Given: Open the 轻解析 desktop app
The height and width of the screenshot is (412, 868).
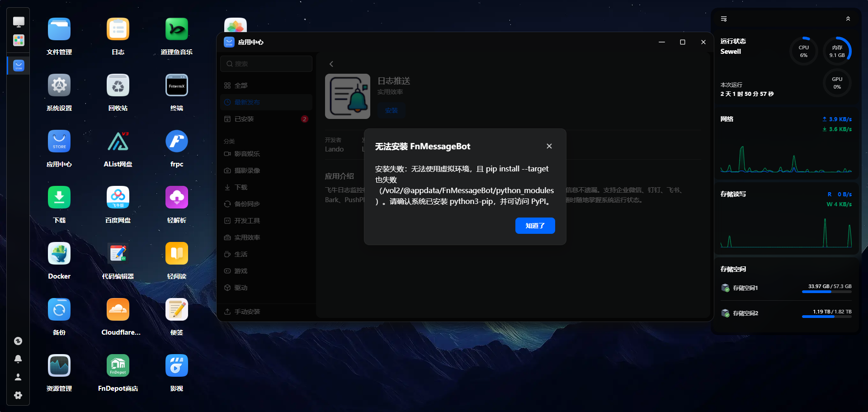Looking at the screenshot, I should [177, 198].
